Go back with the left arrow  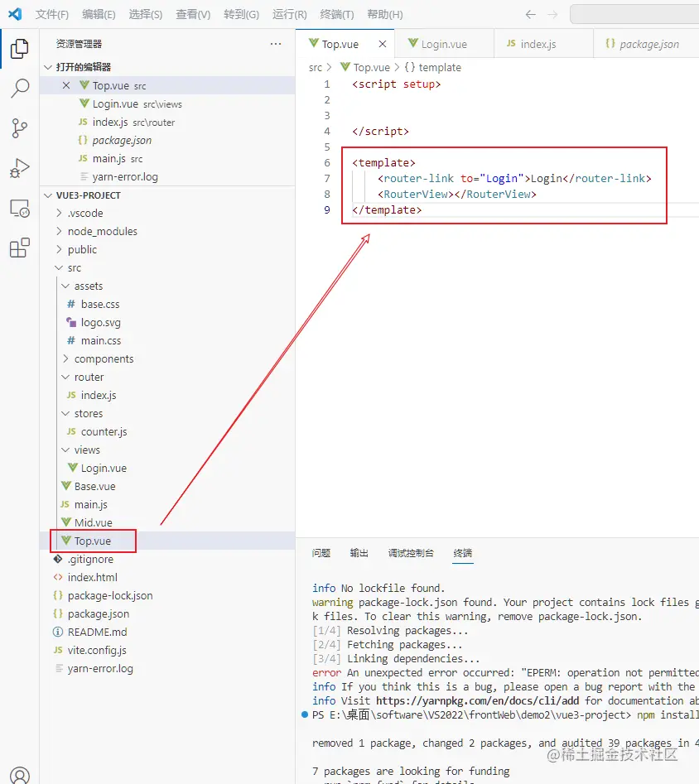tap(530, 15)
